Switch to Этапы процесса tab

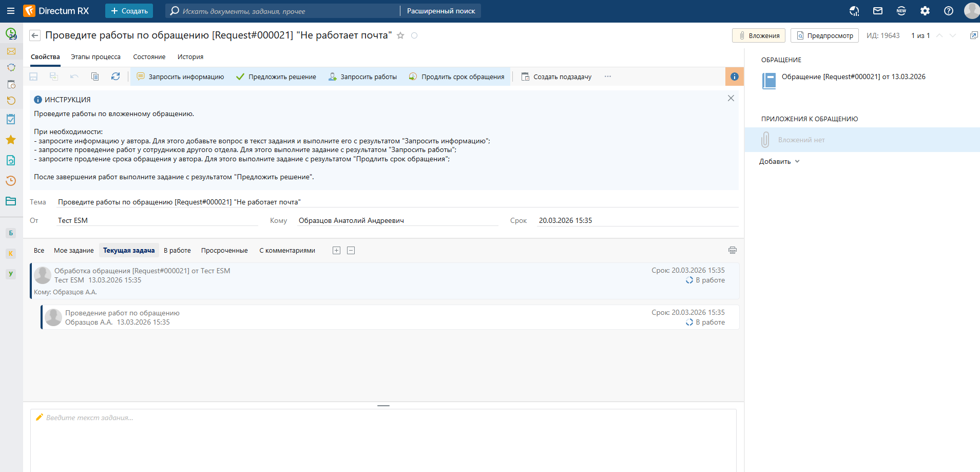point(95,57)
